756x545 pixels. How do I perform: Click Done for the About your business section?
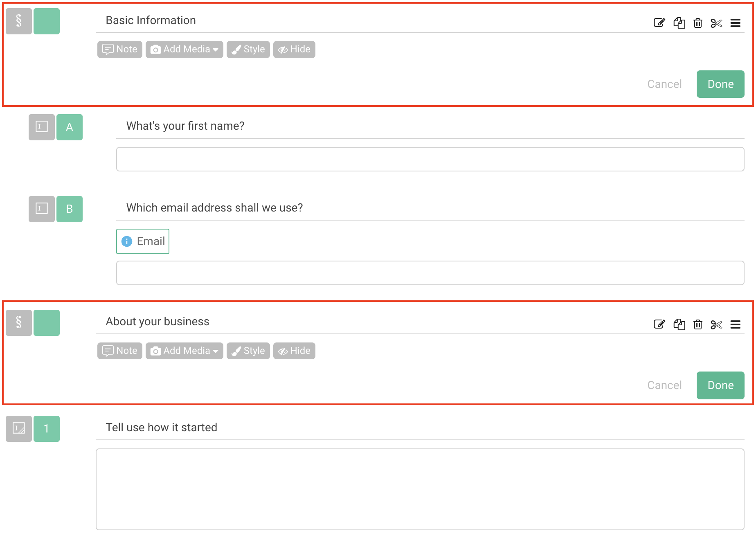click(720, 385)
